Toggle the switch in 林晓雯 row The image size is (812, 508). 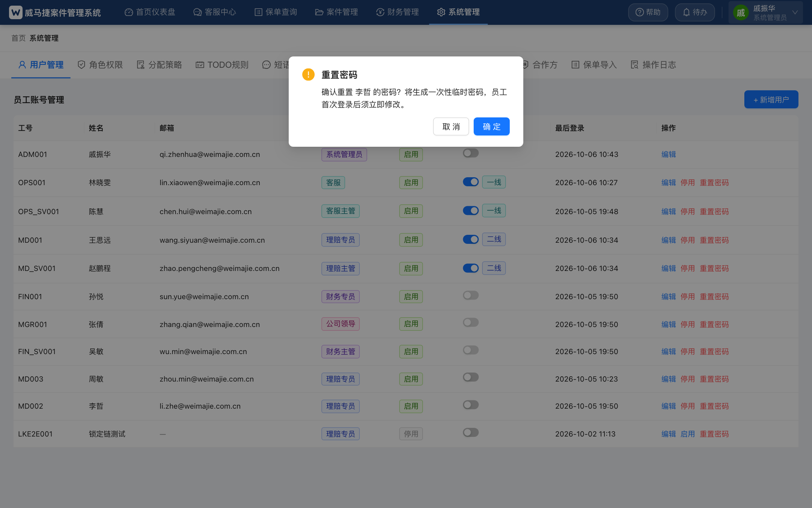pyautogui.click(x=471, y=182)
